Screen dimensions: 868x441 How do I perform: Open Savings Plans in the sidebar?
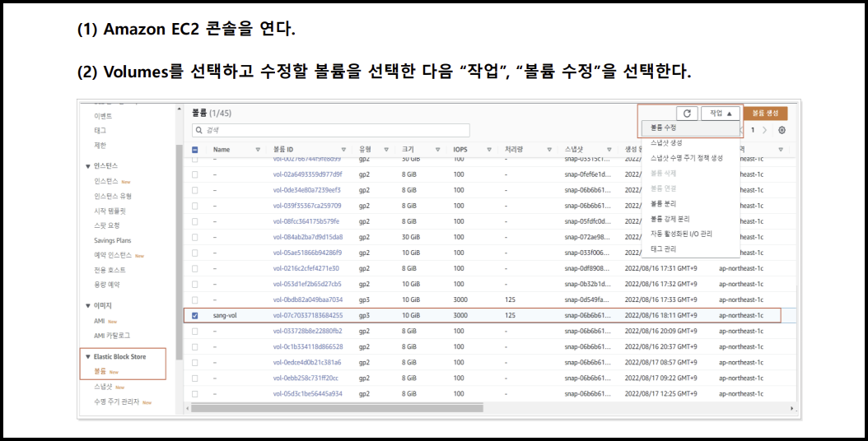[112, 240]
